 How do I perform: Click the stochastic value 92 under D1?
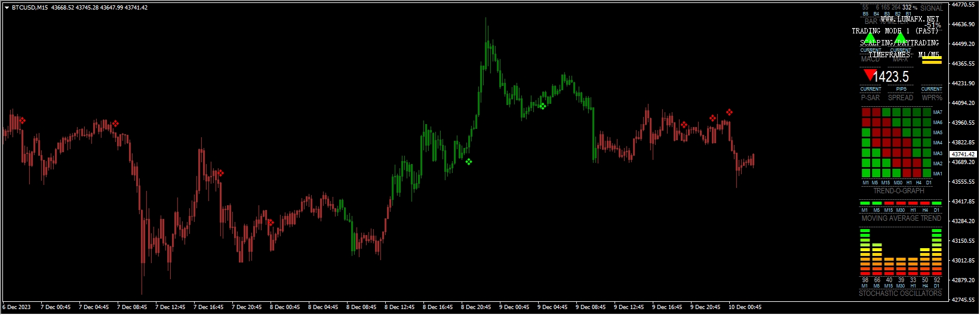point(937,280)
